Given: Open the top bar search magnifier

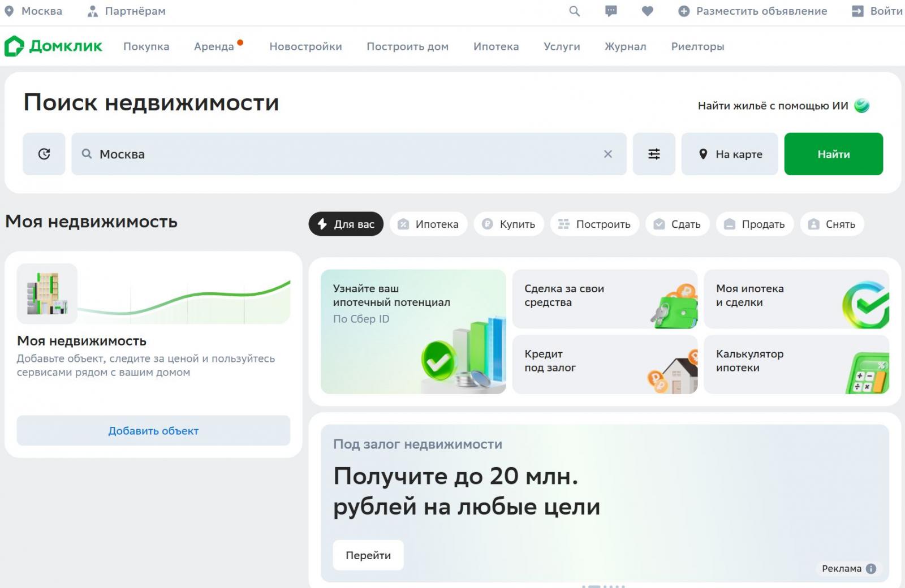Looking at the screenshot, I should pyautogui.click(x=574, y=11).
